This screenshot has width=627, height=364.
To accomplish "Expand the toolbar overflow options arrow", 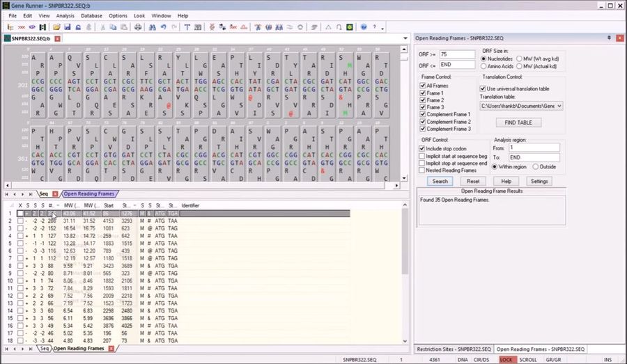I will point(382,28).
